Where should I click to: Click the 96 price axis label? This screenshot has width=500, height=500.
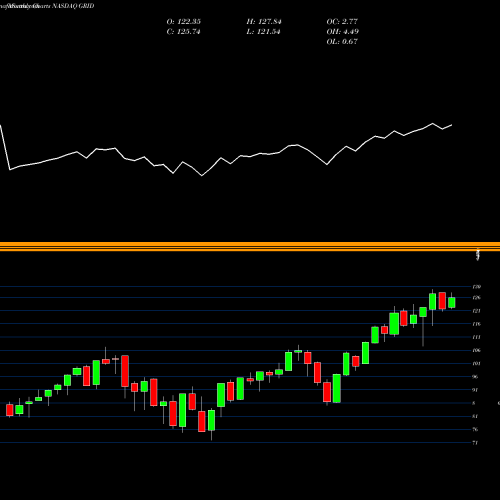476,377
